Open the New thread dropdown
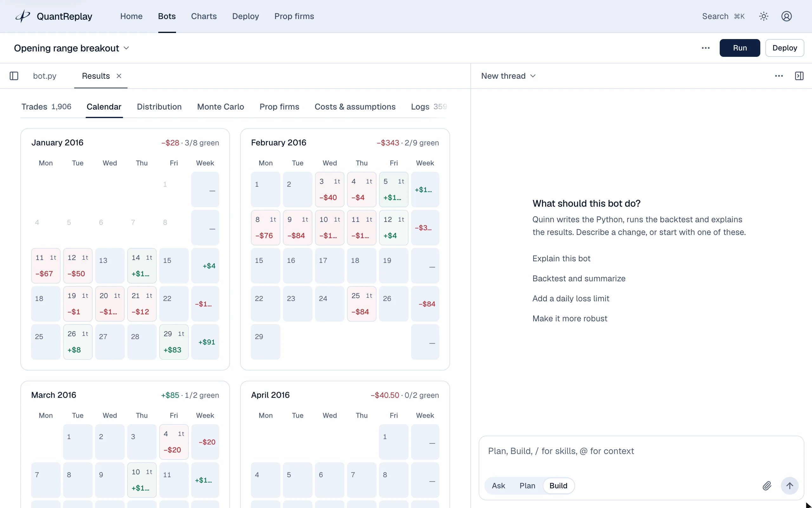This screenshot has width=812, height=508. tap(508, 76)
